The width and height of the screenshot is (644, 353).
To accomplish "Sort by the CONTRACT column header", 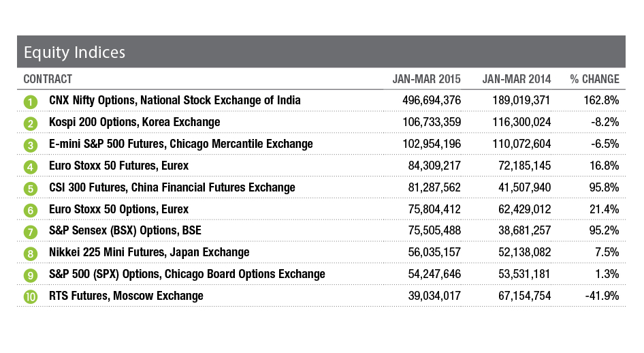I will coord(48,79).
